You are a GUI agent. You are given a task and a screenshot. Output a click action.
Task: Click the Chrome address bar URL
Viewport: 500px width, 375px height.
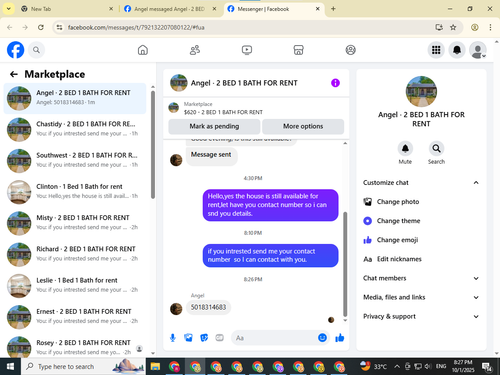[136, 27]
